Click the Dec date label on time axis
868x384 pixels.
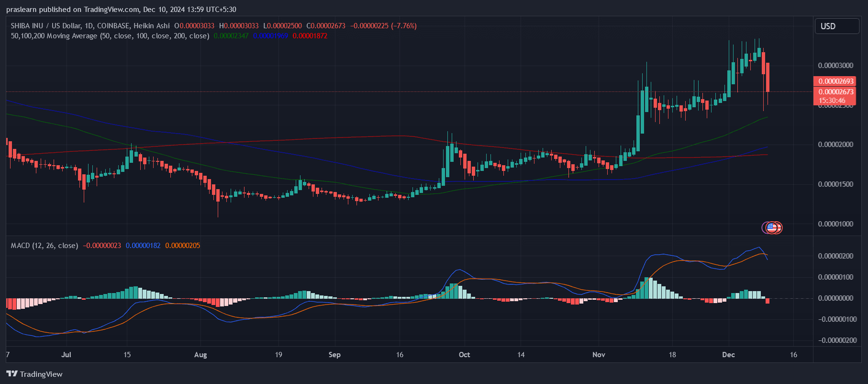point(728,355)
